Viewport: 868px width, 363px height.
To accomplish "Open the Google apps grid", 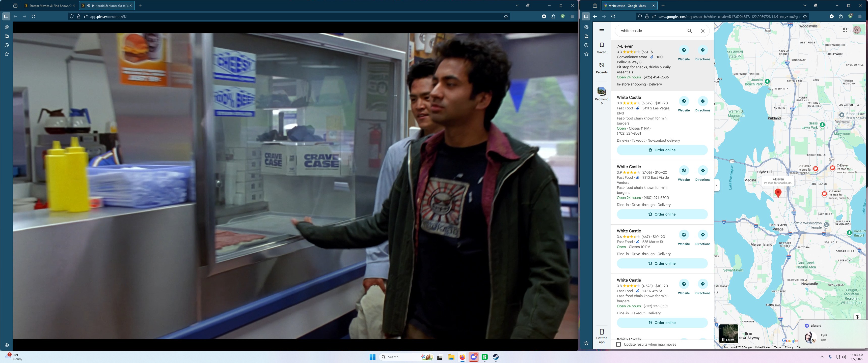I will click(845, 30).
